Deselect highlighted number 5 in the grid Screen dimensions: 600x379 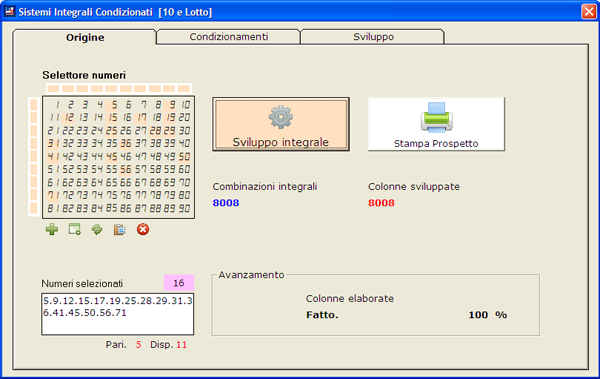tap(112, 105)
